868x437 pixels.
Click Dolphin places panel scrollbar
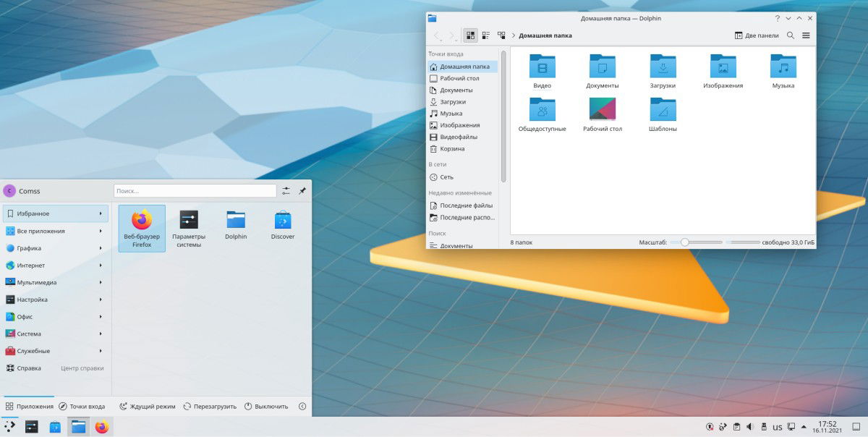503,116
